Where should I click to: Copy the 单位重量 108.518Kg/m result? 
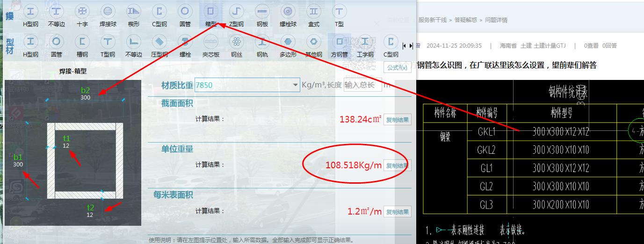(398, 165)
